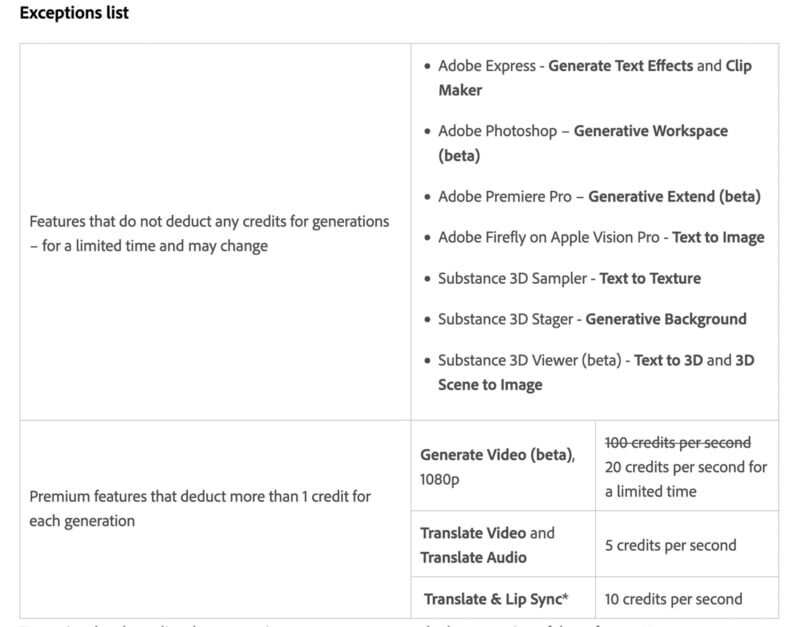Click the Exceptions list heading
Image resolution: width=800 pixels, height=627 pixels.
(73, 14)
